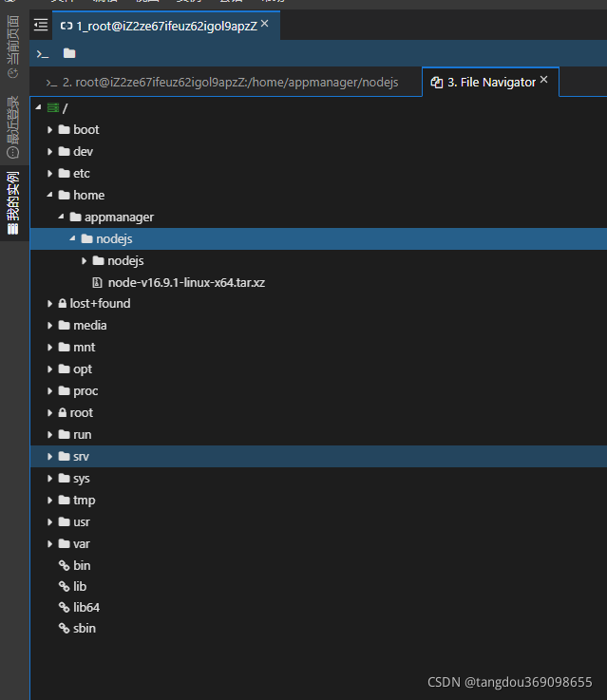Expand the opt folder arrow
The height and width of the screenshot is (700, 607).
point(50,369)
